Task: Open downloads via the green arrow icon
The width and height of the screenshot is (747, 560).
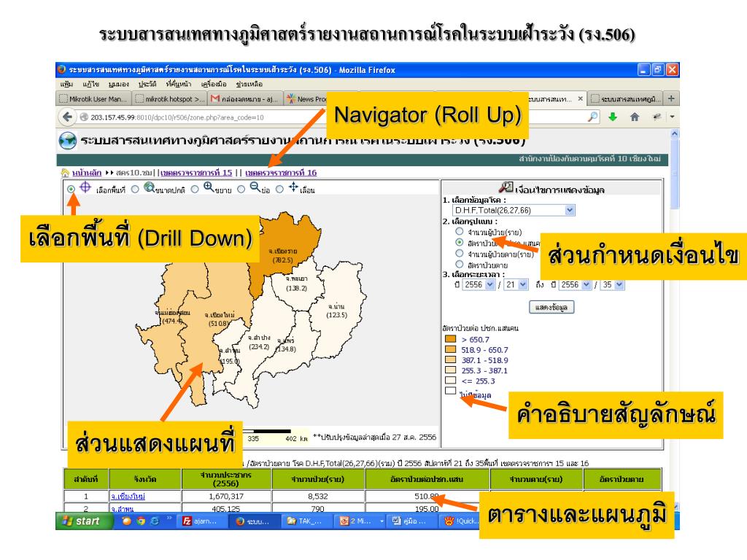Action: pyautogui.click(x=613, y=117)
